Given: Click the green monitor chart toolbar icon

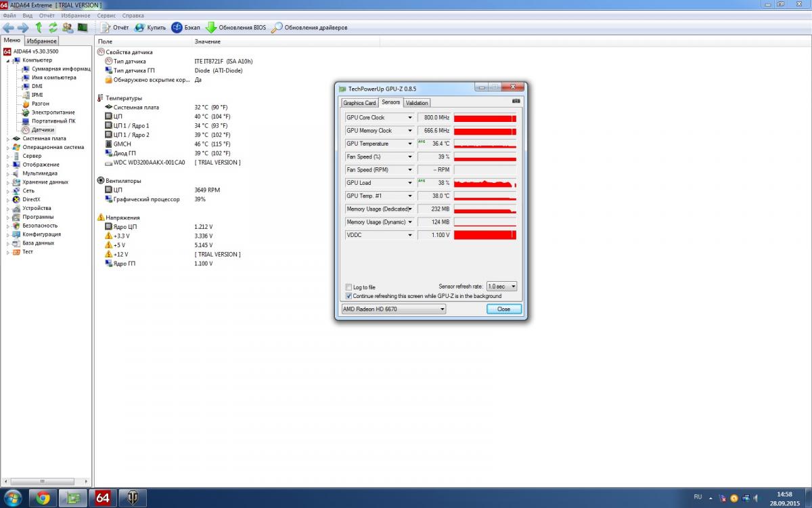Looking at the screenshot, I should point(83,28).
